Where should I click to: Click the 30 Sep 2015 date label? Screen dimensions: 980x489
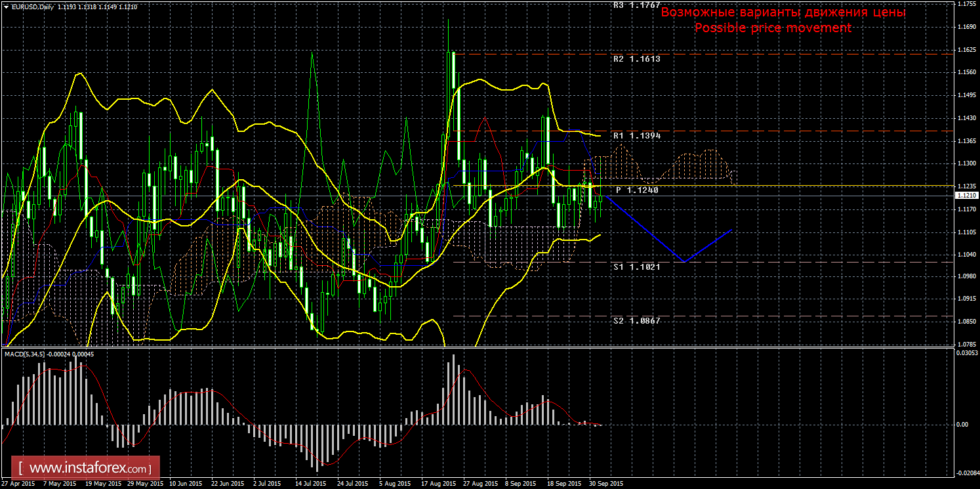(606, 483)
